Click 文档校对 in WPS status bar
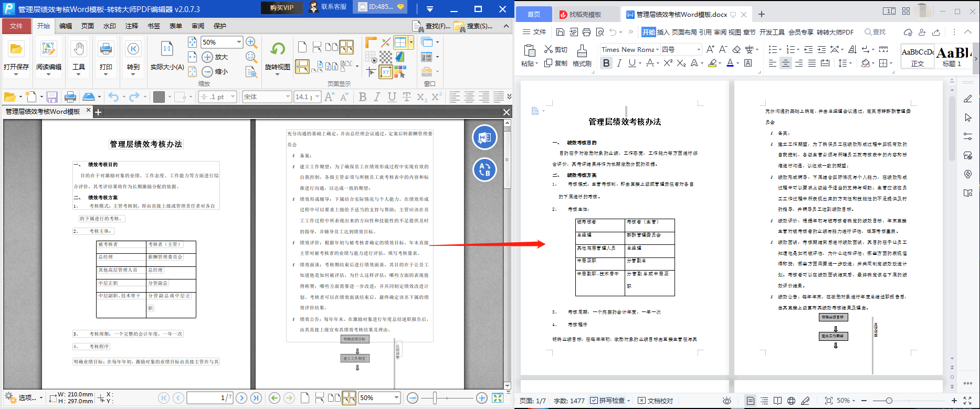 click(656, 401)
